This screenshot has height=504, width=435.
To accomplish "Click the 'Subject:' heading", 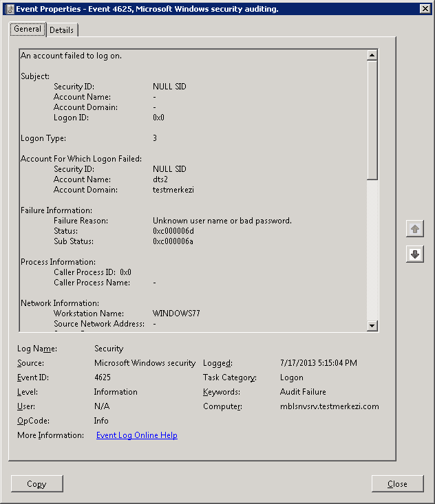I will click(x=35, y=76).
